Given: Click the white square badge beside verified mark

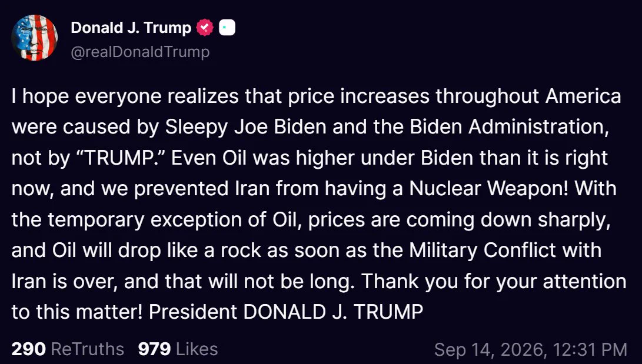Looking at the screenshot, I should coord(227,28).
